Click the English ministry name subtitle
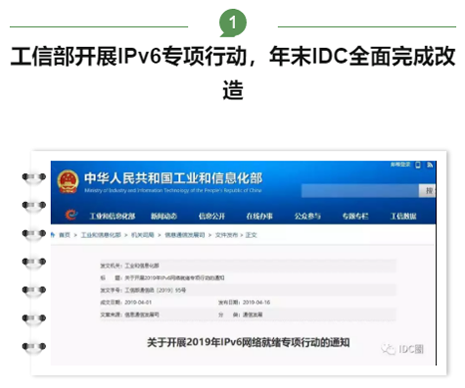This screenshot has width=465, height=388. pos(173,191)
